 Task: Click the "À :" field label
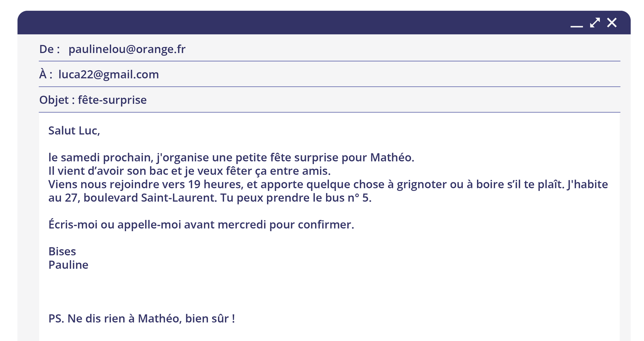point(46,75)
